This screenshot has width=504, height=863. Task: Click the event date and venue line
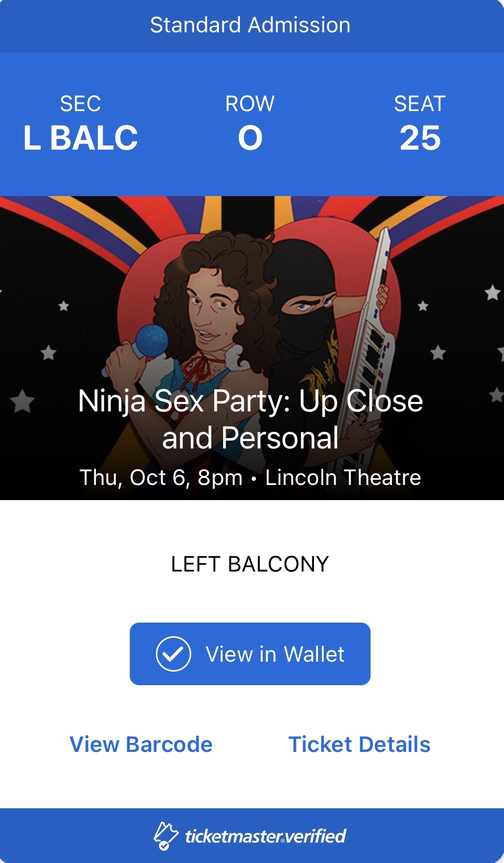(x=250, y=477)
